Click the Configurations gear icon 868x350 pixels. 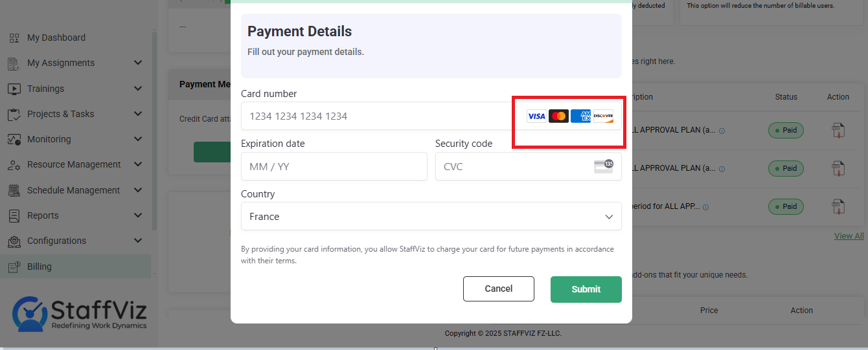tap(14, 241)
